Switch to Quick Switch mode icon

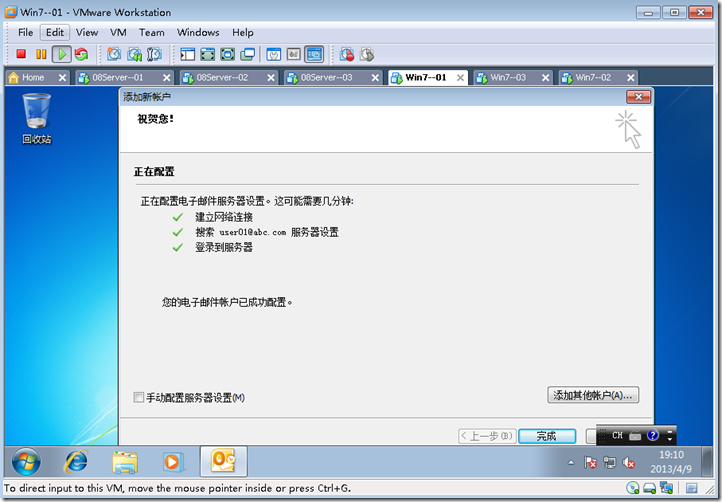pos(208,54)
